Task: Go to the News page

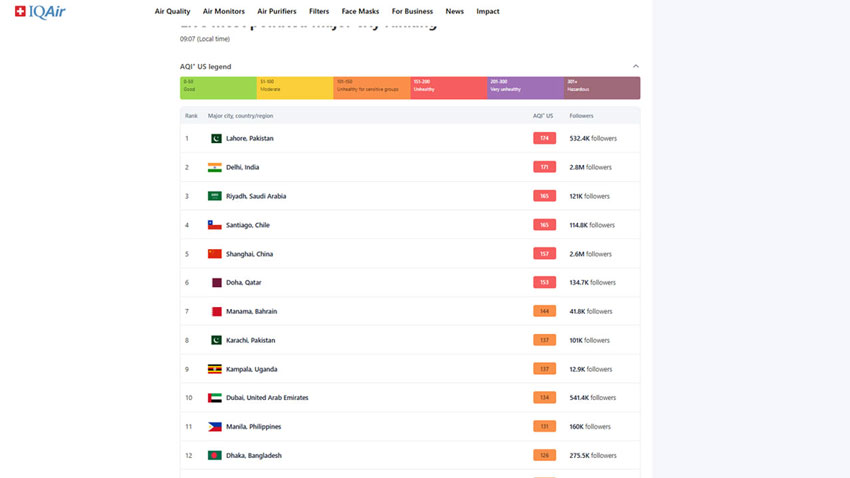Action: [454, 11]
